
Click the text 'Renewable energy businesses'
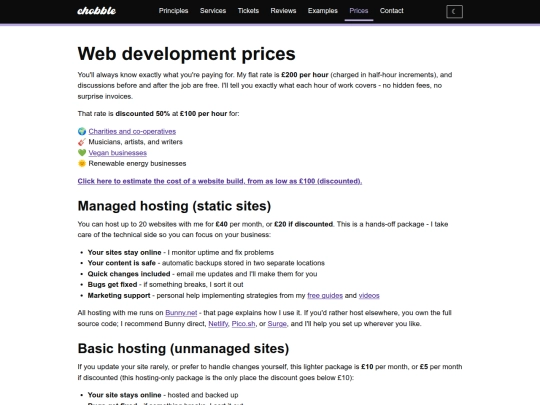click(137, 163)
